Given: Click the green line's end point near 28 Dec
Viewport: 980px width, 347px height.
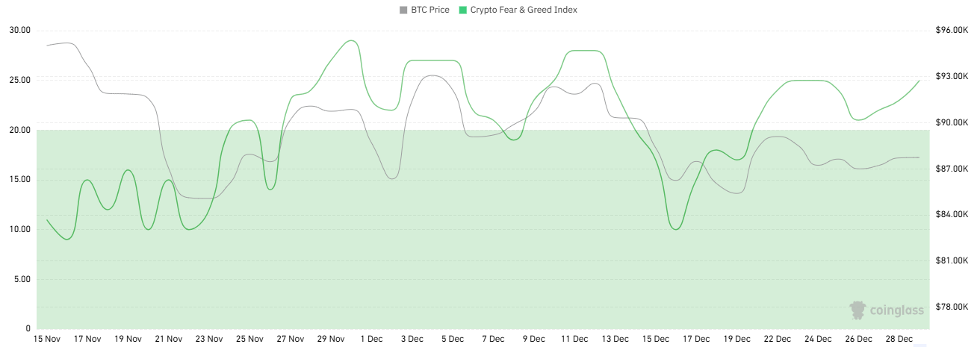Looking at the screenshot, I should coord(919,81).
